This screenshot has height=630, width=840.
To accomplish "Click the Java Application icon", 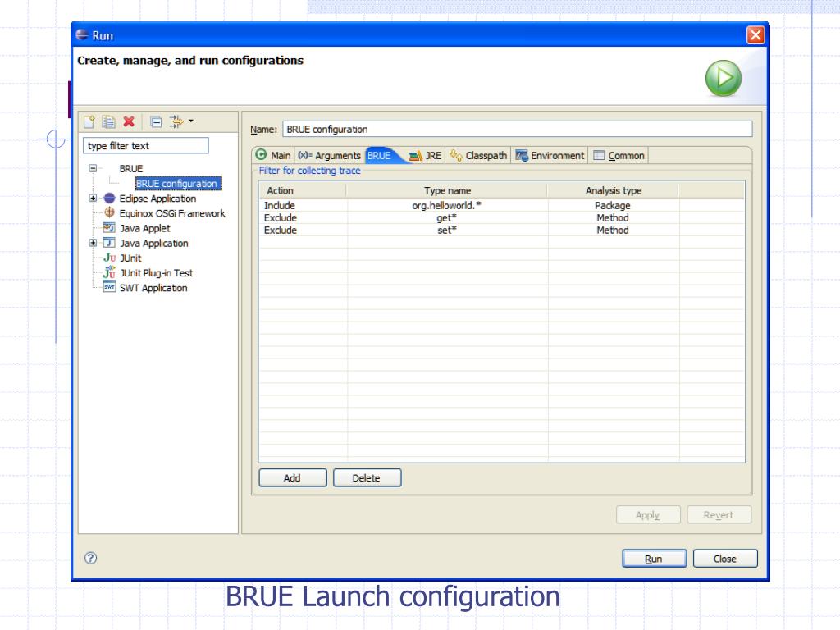I will 109,243.
